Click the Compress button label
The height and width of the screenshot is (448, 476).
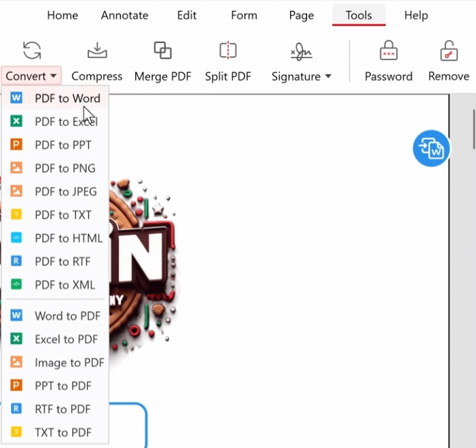click(97, 76)
